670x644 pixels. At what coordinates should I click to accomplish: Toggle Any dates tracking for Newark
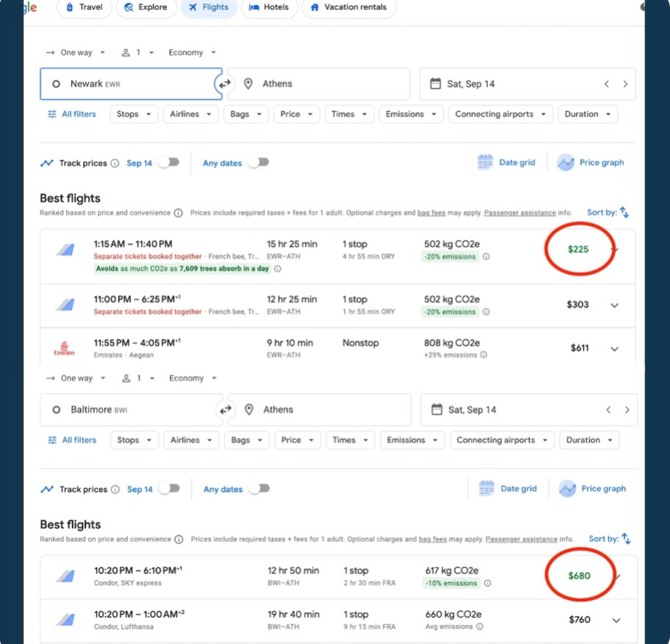pyautogui.click(x=259, y=162)
